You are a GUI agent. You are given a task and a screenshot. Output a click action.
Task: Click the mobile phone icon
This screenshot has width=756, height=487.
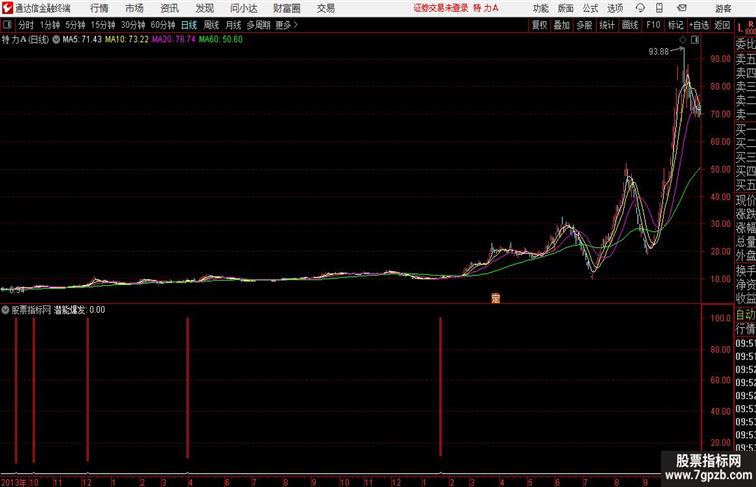[x=659, y=8]
